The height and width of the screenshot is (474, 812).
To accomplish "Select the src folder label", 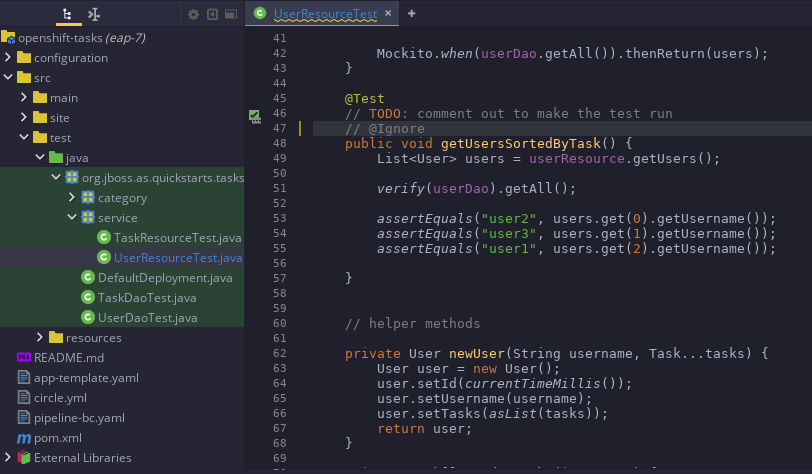I will coord(42,78).
